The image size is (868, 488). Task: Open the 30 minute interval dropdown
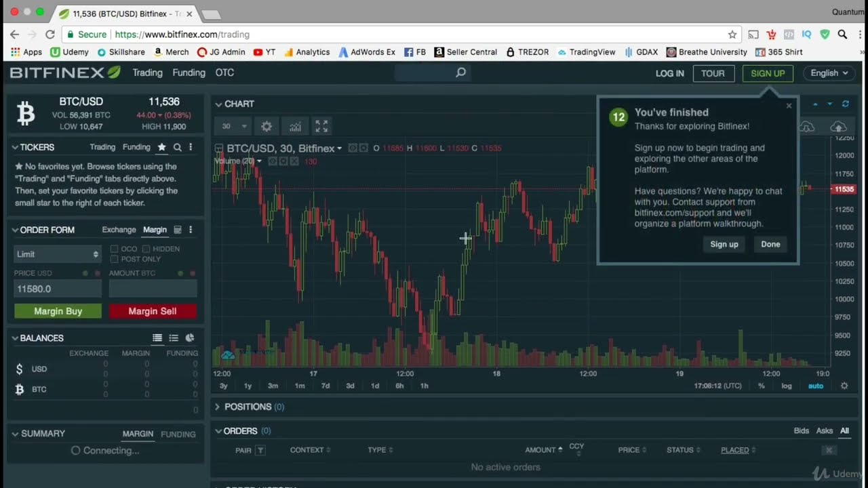[233, 127]
